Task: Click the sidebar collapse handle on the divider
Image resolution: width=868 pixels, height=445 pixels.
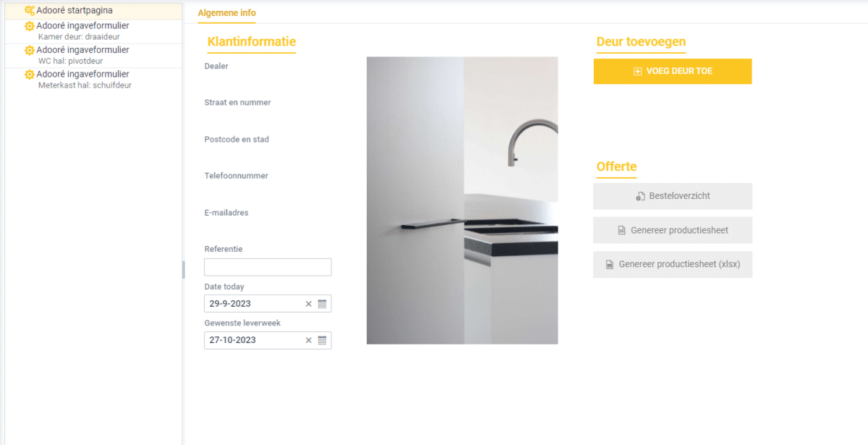Action: tap(183, 269)
